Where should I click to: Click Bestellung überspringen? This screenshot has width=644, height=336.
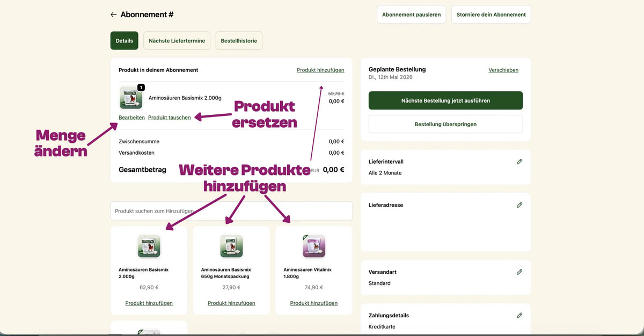[445, 124]
